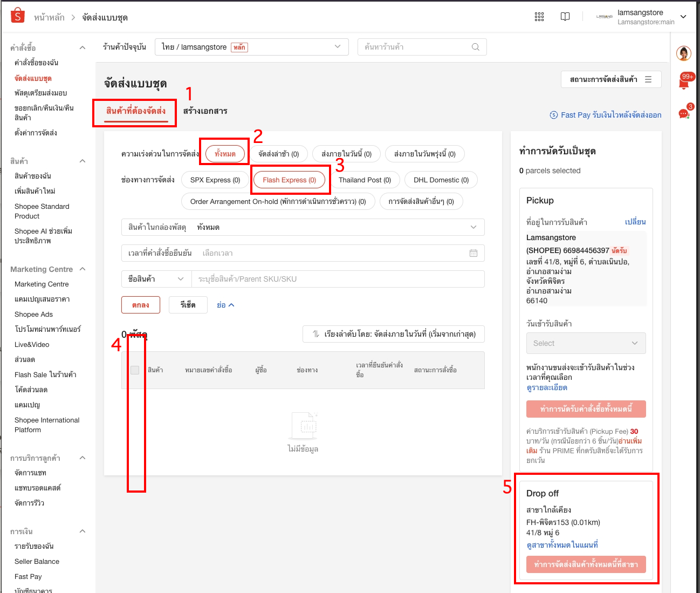Open the notifications bell with 99+ badge
The image size is (700, 593).
pos(684,83)
